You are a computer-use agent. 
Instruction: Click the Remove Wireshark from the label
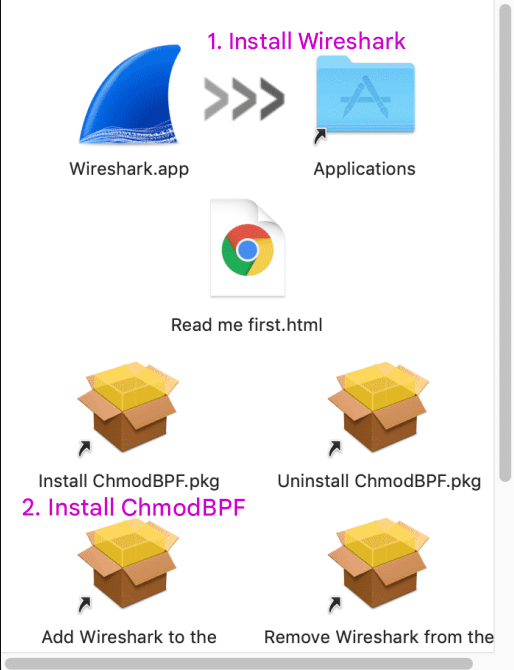[379, 637]
